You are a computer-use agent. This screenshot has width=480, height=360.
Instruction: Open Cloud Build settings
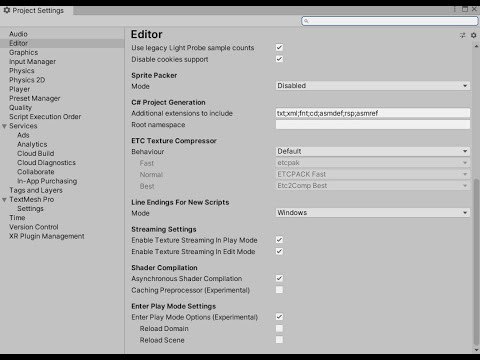35,153
